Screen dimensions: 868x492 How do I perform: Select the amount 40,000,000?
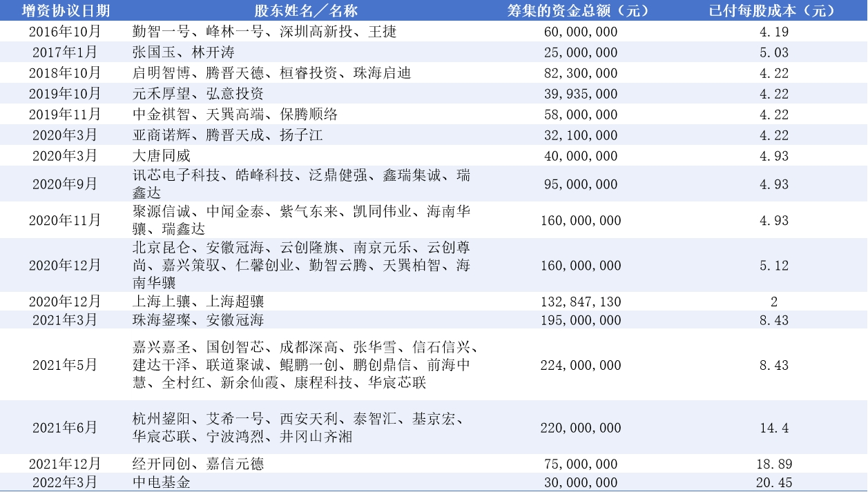[x=581, y=156]
